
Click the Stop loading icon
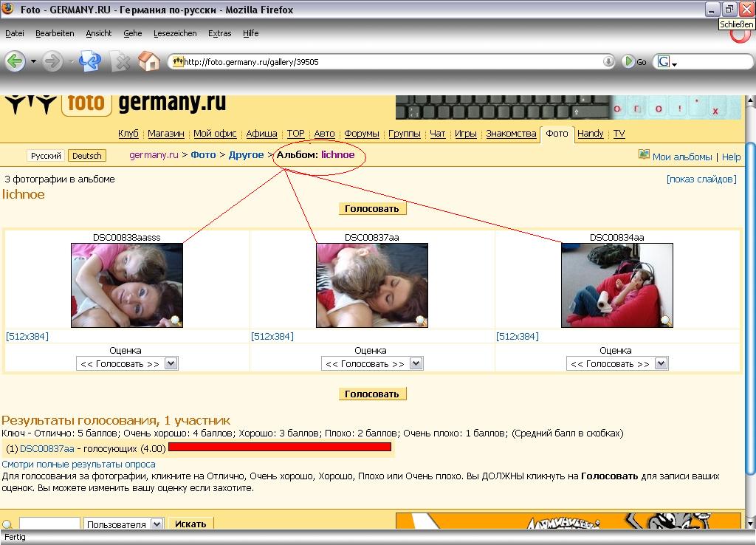(120, 62)
